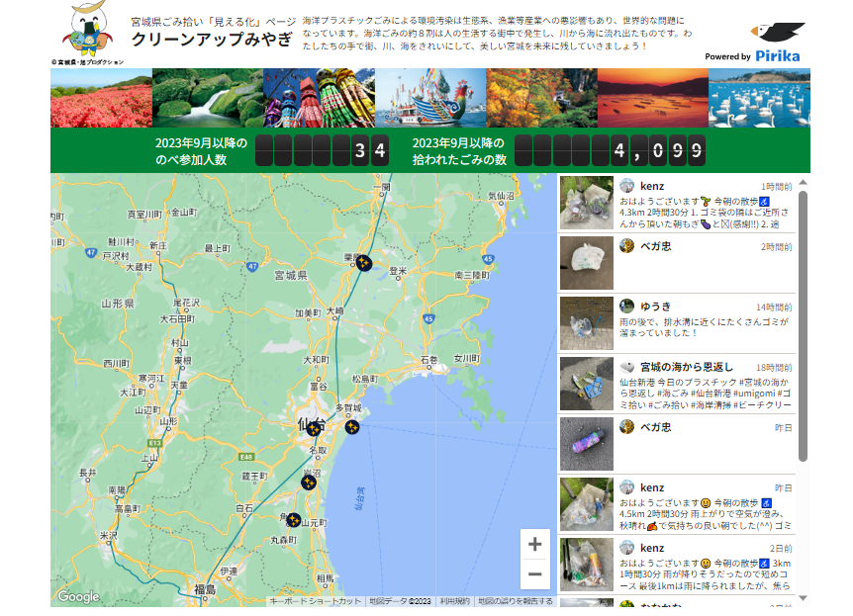The image size is (853, 616).
Task: Click the feed scrollbar thumb
Action: point(803,326)
